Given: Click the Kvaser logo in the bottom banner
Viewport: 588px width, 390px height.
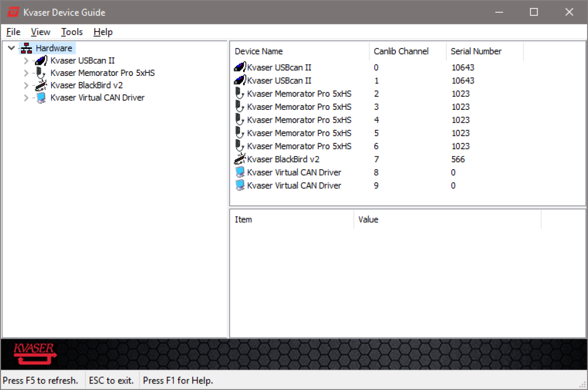Looking at the screenshot, I should pyautogui.click(x=34, y=354).
